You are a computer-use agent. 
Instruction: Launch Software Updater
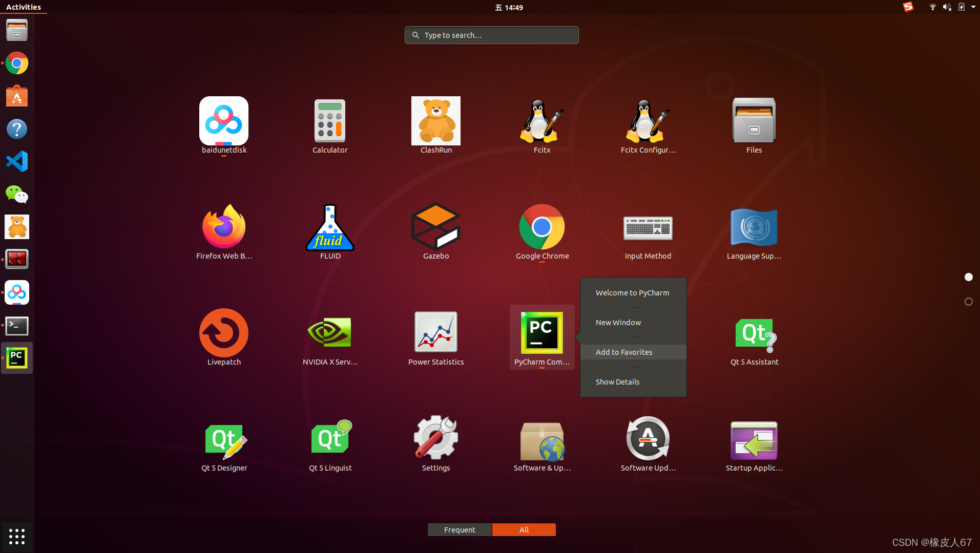(648, 444)
